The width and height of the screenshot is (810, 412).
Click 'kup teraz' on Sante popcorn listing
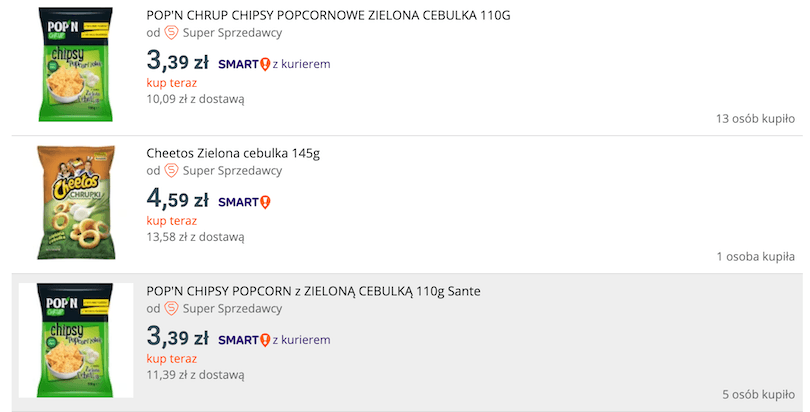point(172,358)
